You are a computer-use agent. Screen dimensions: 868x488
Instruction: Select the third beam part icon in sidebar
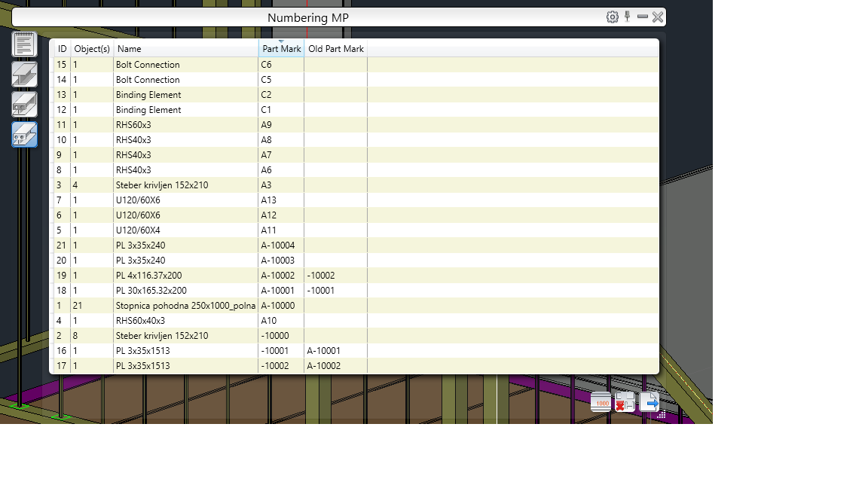click(23, 104)
